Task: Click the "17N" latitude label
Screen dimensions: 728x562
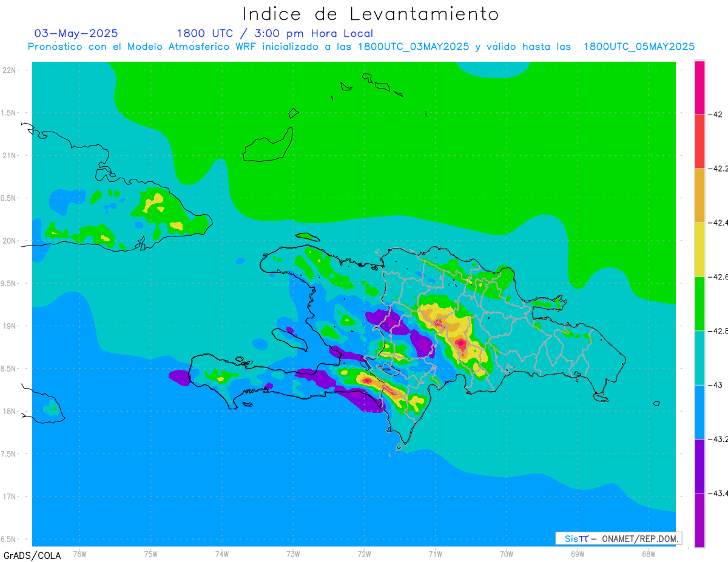Action: click(x=9, y=497)
